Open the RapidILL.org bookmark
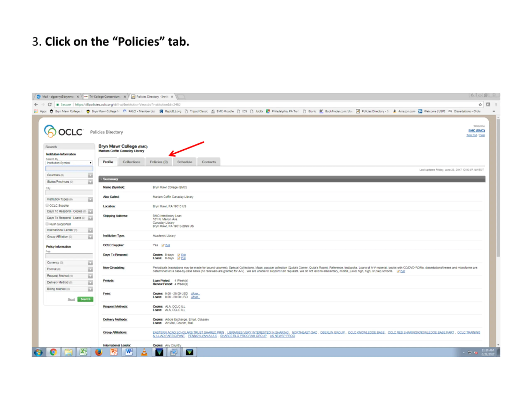Screen dimensions: 532x399 pos(170,111)
